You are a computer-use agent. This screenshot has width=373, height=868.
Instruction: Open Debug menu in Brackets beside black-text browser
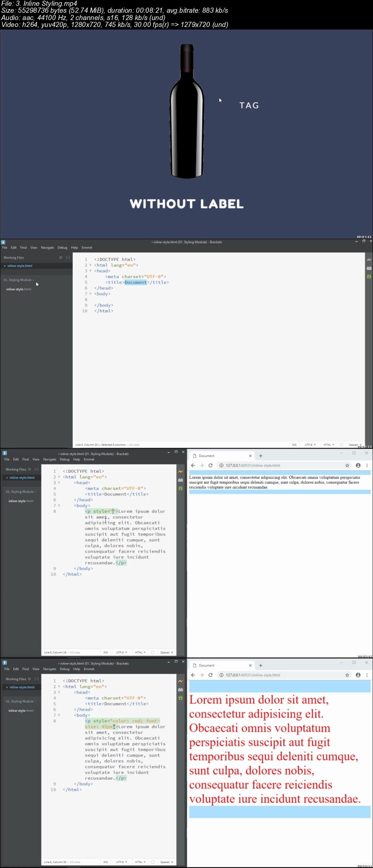64,459
